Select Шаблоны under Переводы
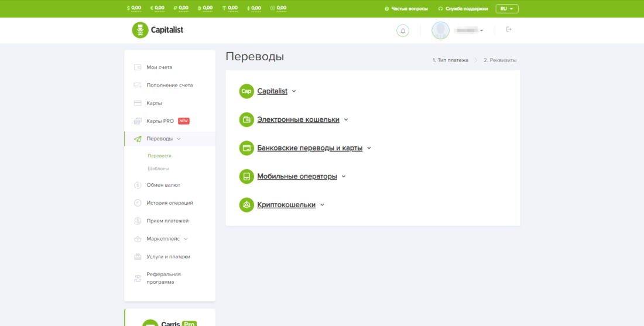This screenshot has width=644, height=326. point(158,169)
